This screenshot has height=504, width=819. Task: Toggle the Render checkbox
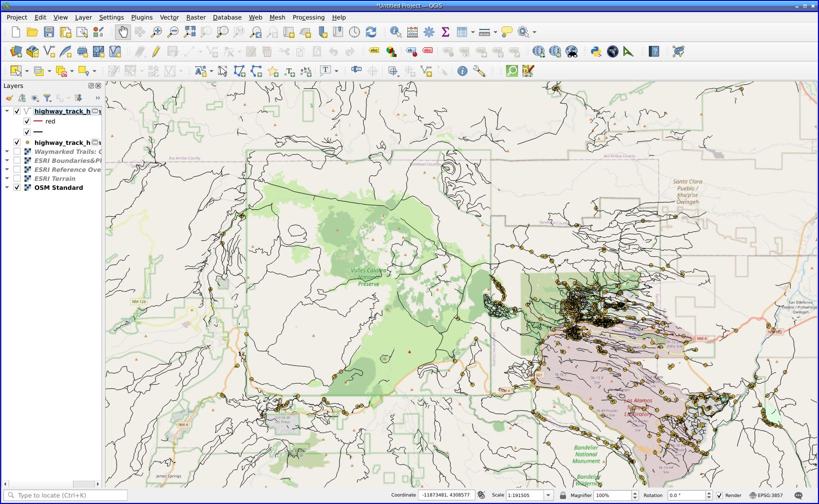719,496
